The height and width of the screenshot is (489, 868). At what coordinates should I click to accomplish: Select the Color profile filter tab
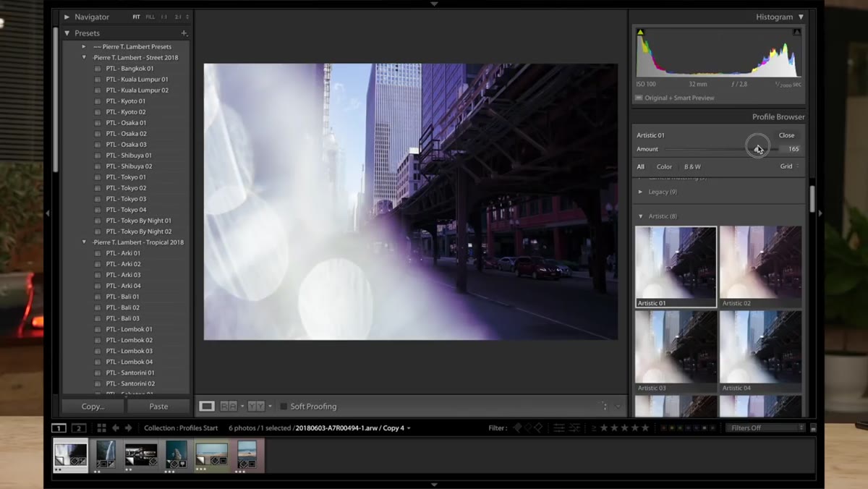(x=664, y=167)
